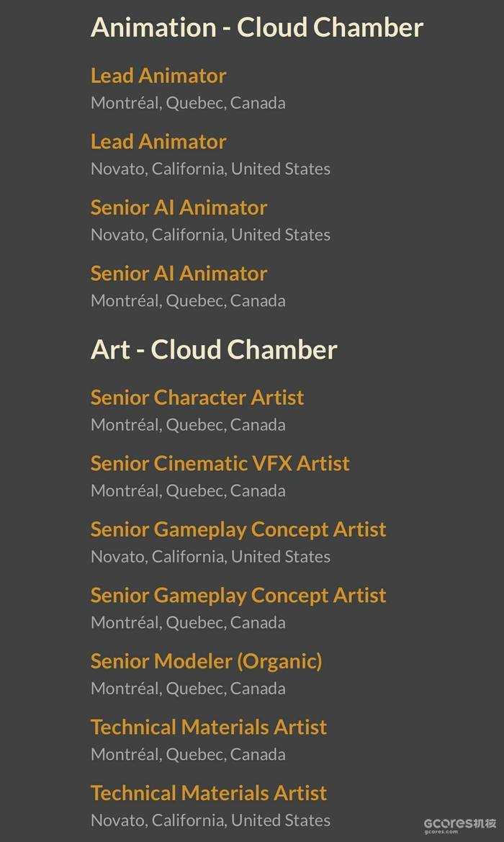Screen dimensions: 504x842
Task: Select the Senior AI Animator Montréal listing
Action: [x=179, y=274]
